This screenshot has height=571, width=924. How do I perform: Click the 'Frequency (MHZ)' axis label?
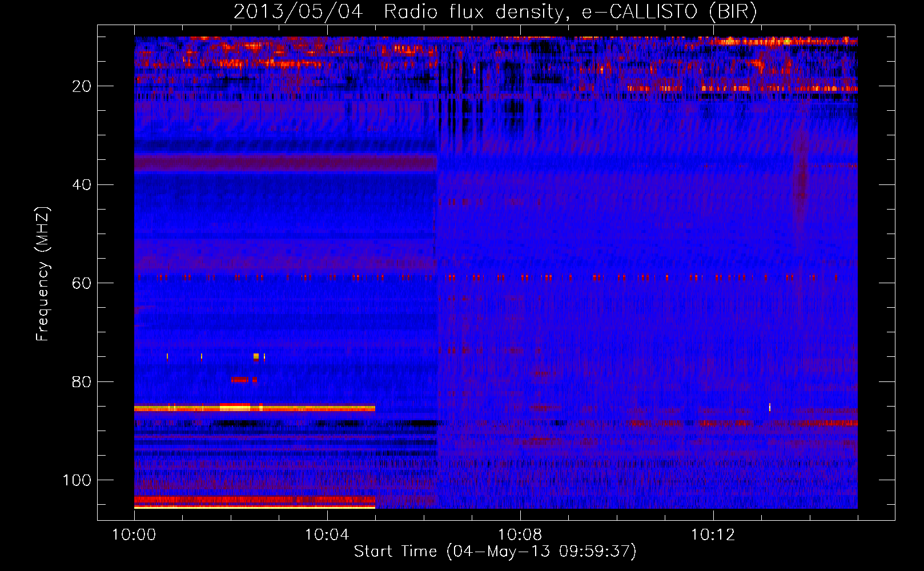point(43,274)
